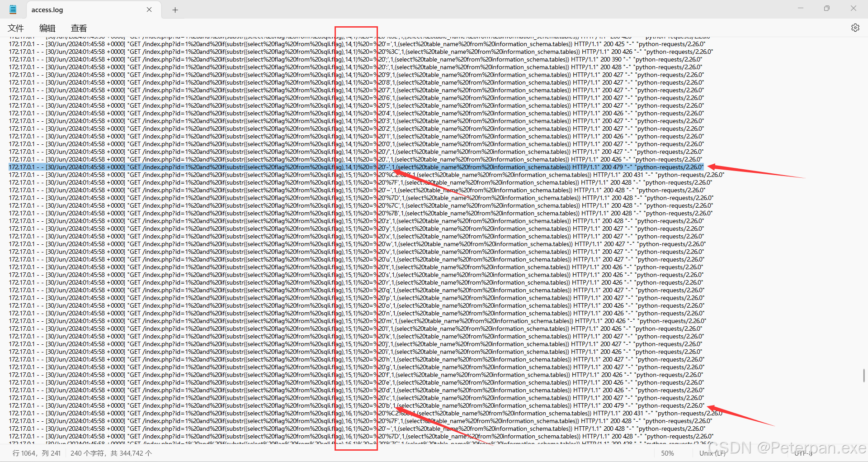
Task: Close the Notepad window
Action: tap(854, 8)
